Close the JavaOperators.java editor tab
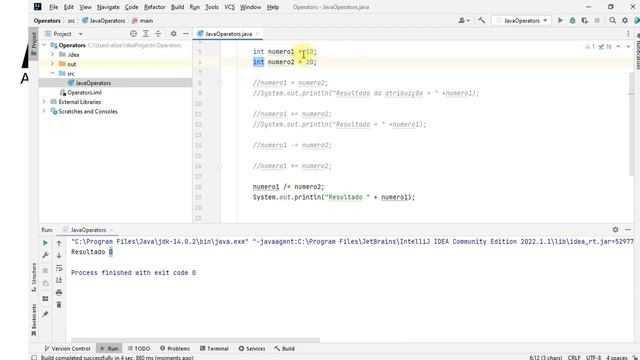The height and width of the screenshot is (360, 640). coord(257,34)
